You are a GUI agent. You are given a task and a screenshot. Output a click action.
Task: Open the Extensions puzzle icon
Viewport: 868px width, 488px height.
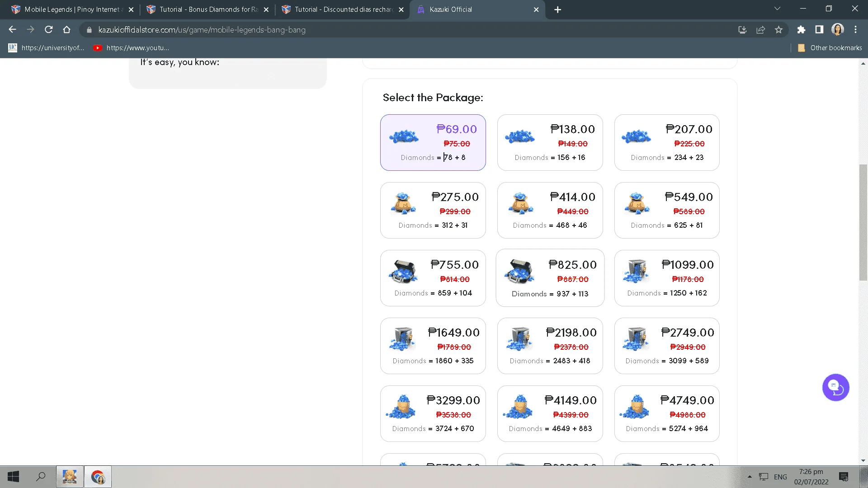pyautogui.click(x=801, y=30)
